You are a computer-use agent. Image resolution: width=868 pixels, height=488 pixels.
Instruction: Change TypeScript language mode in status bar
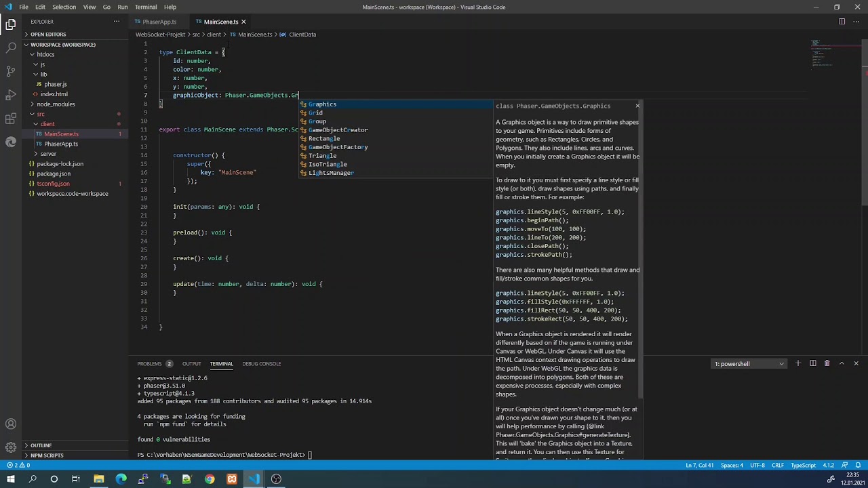tap(804, 466)
